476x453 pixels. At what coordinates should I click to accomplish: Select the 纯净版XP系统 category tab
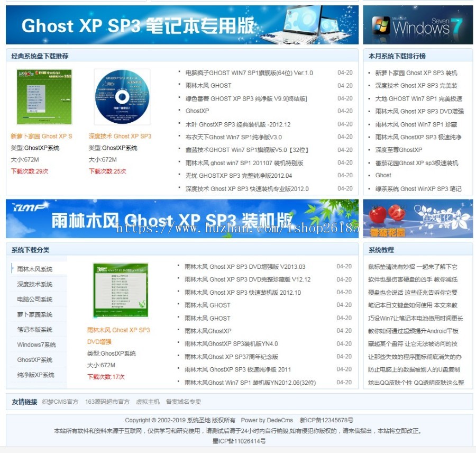[35, 375]
